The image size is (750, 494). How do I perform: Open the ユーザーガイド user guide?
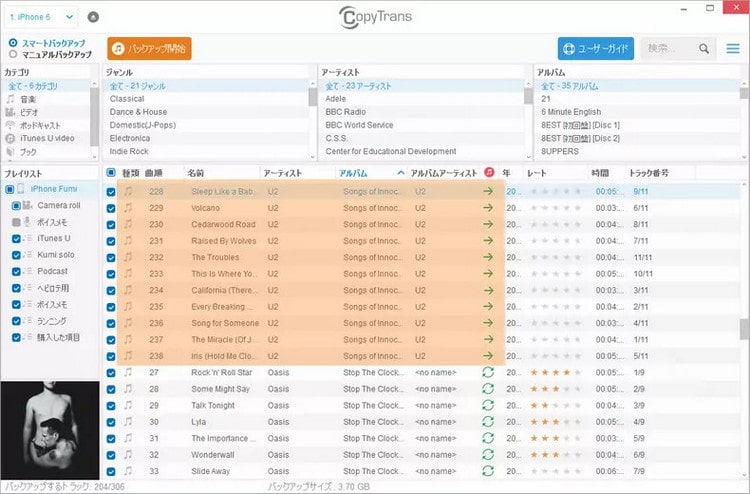[x=596, y=48]
